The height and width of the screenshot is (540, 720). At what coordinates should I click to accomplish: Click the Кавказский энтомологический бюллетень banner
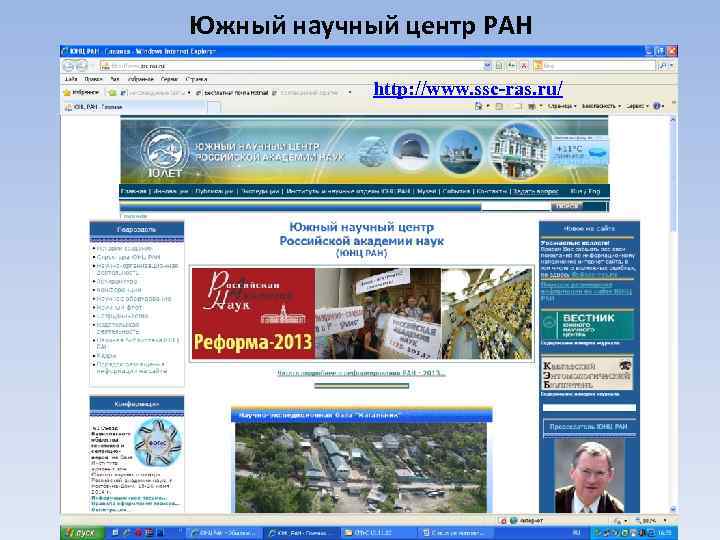tap(587, 373)
